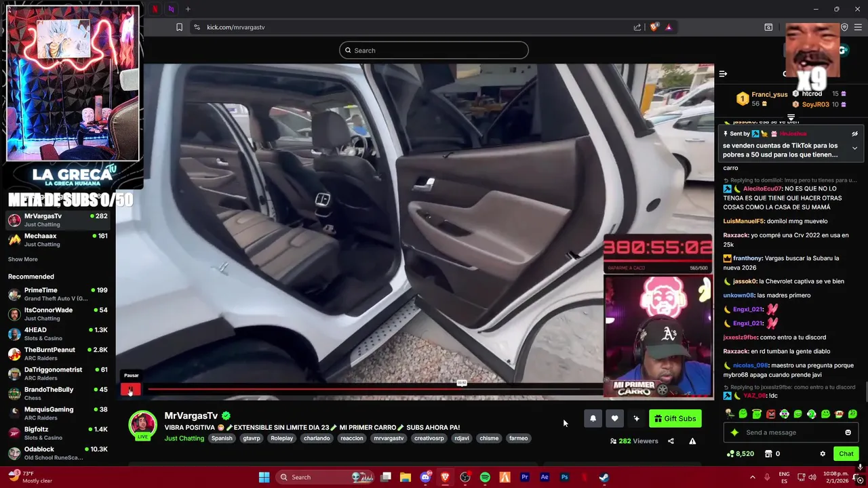Open the Mechaaax followed channel in sidebar
The width and height of the screenshot is (868, 488).
pos(58,240)
